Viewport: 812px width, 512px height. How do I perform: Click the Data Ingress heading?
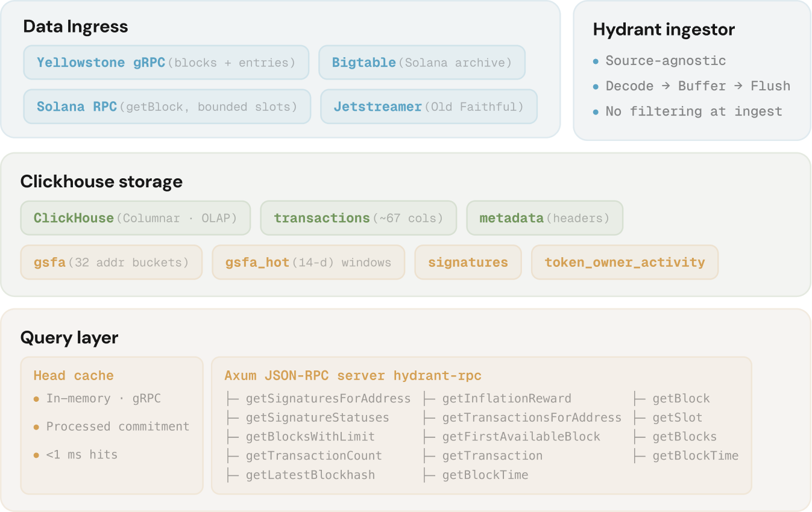pos(75,27)
